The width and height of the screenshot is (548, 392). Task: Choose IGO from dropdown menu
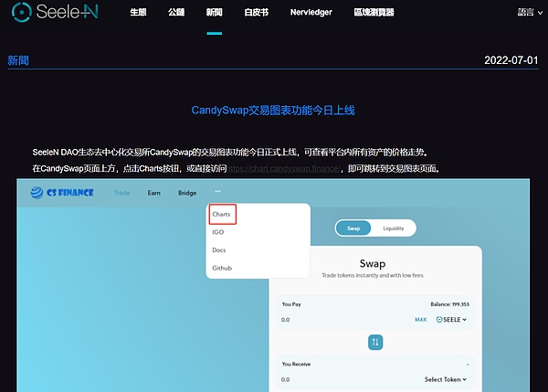(218, 232)
